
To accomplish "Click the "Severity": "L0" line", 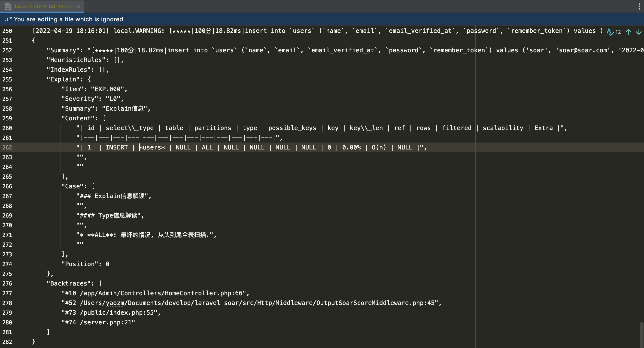I will (92, 99).
